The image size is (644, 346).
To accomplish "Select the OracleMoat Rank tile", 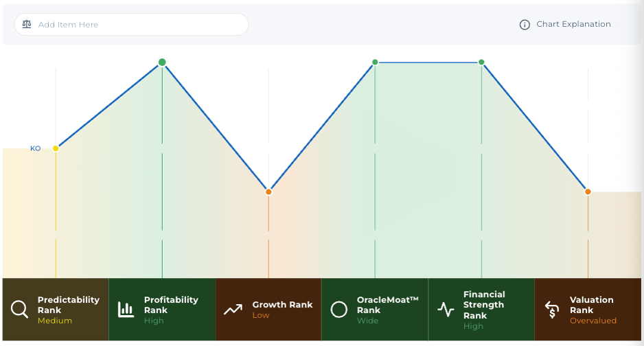I will pos(375,310).
